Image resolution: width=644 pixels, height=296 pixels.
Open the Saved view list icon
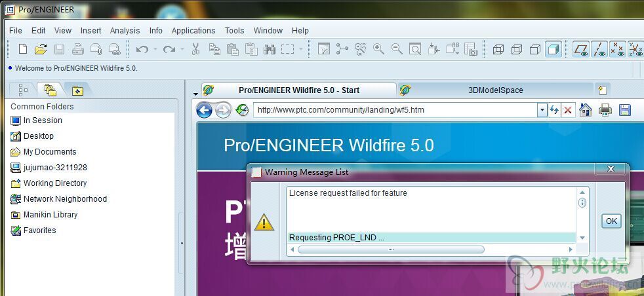[x=453, y=50]
